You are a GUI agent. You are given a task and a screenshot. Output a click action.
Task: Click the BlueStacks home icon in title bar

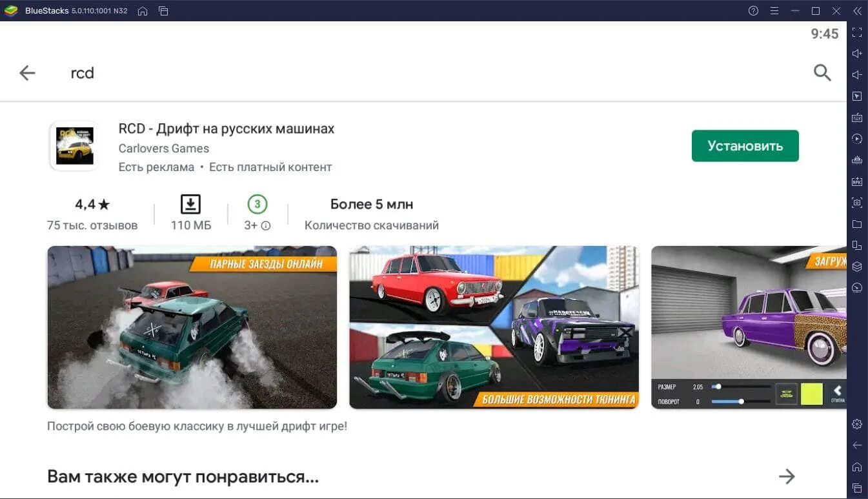[143, 11]
